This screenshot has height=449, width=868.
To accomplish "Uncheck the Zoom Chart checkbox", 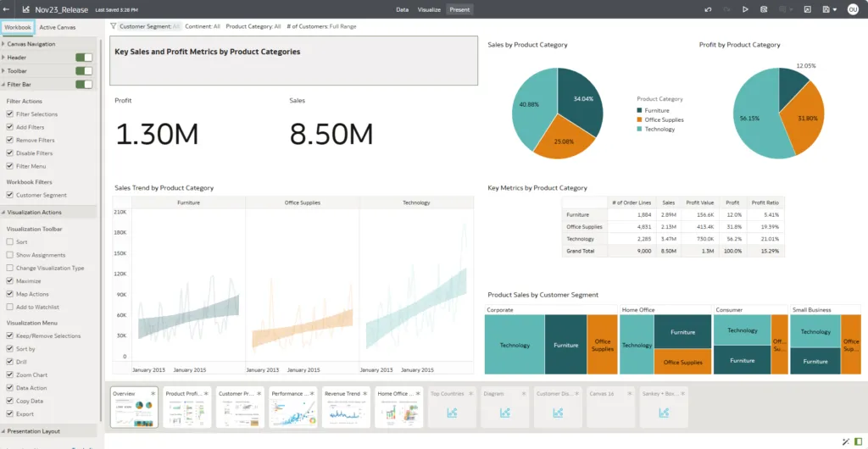I will [x=10, y=374].
